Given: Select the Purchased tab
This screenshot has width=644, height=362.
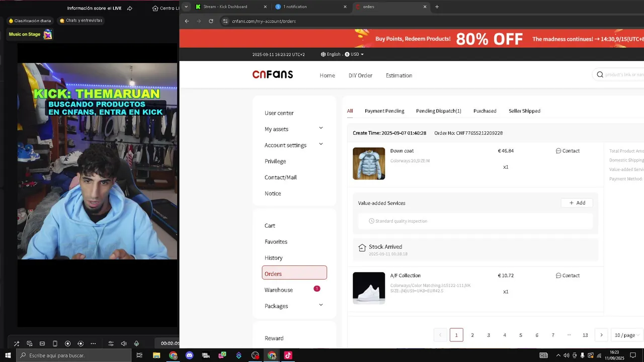Looking at the screenshot, I should click(x=485, y=111).
